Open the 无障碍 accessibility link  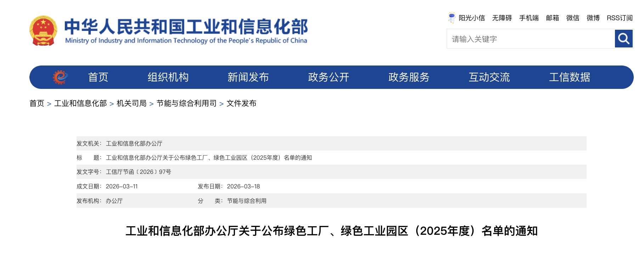point(502,18)
